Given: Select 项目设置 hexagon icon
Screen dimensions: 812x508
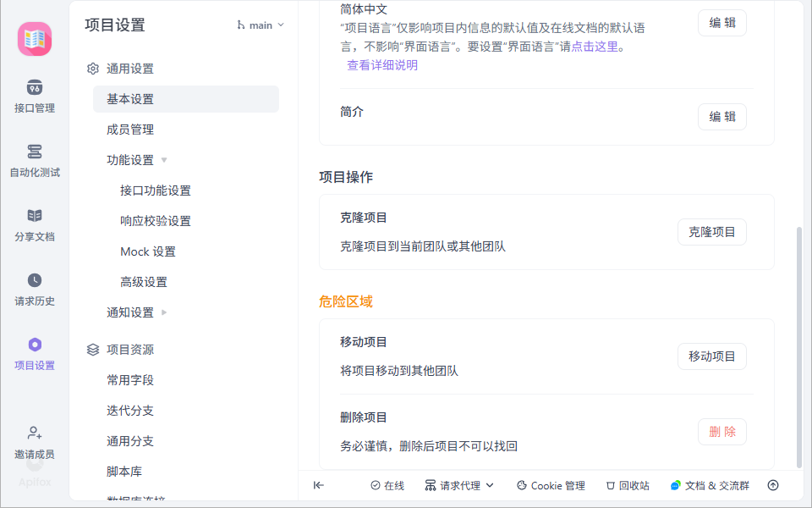Looking at the screenshot, I should (35, 345).
